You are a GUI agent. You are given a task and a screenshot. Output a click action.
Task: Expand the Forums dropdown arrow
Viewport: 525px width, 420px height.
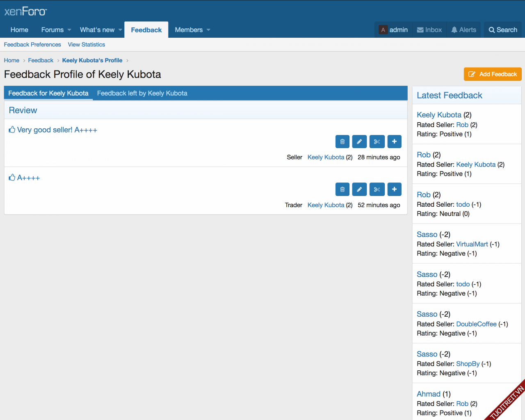pyautogui.click(x=69, y=30)
